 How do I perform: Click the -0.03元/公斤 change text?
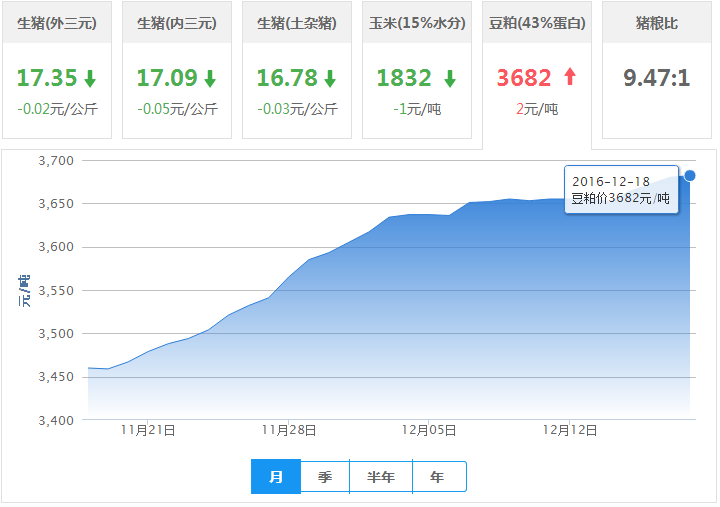click(298, 109)
